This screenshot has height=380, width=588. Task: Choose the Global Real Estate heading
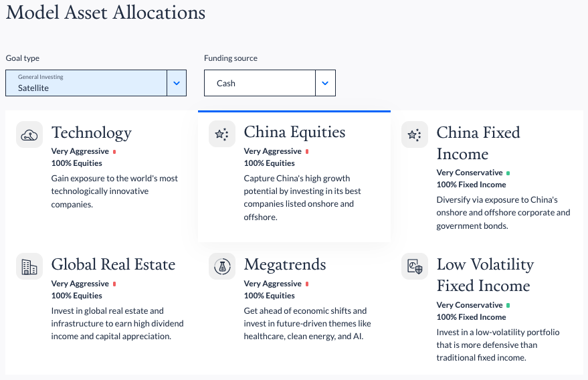click(x=113, y=264)
